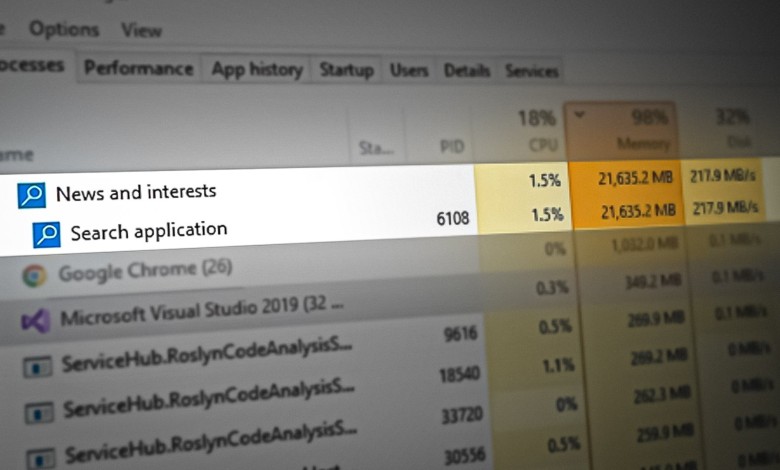Click the News and interests magnifier icon

(x=31, y=195)
